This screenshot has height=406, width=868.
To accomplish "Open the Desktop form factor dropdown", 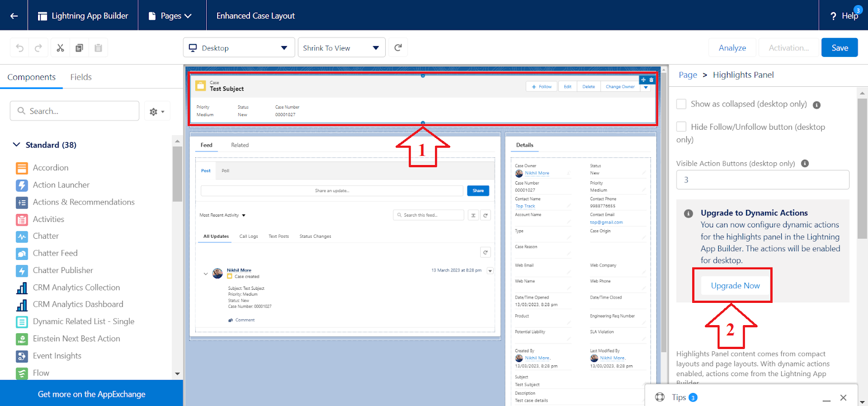I will pyautogui.click(x=239, y=48).
